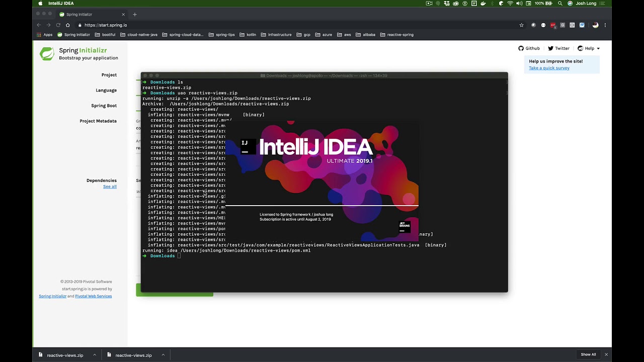The image size is (644, 362).
Task: Open the red extension with badge 1
Action: 553,25
